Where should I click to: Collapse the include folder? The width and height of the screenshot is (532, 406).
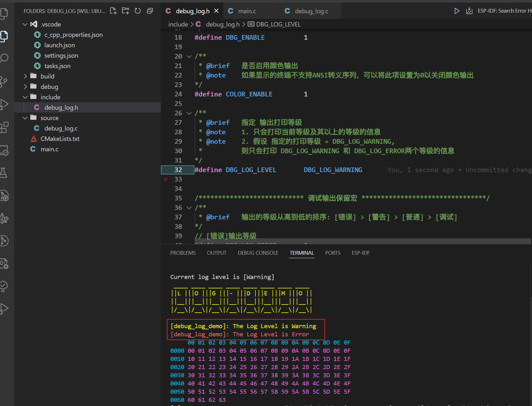point(25,97)
